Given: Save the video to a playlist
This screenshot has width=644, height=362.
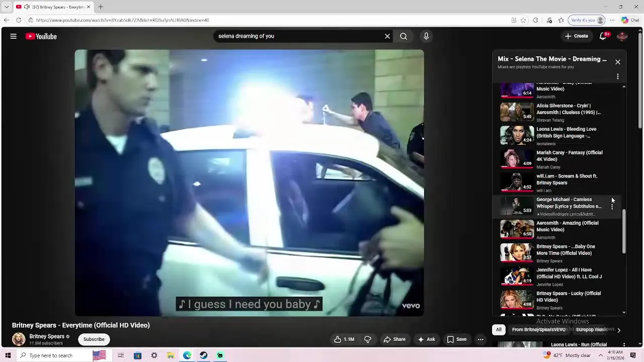Looking at the screenshot, I should point(457,339).
